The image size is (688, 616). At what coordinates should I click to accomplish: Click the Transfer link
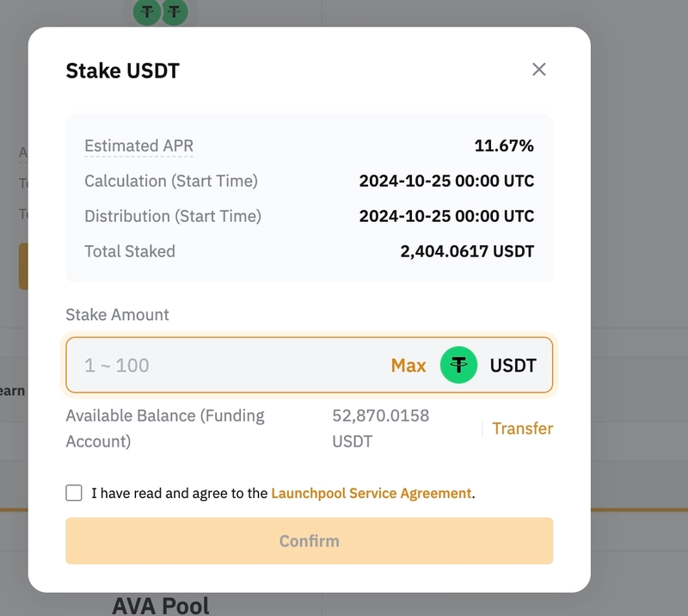click(522, 428)
